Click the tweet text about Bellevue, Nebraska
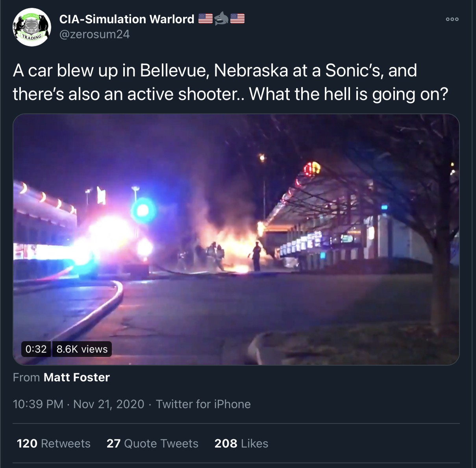The width and height of the screenshot is (476, 468). (230, 82)
